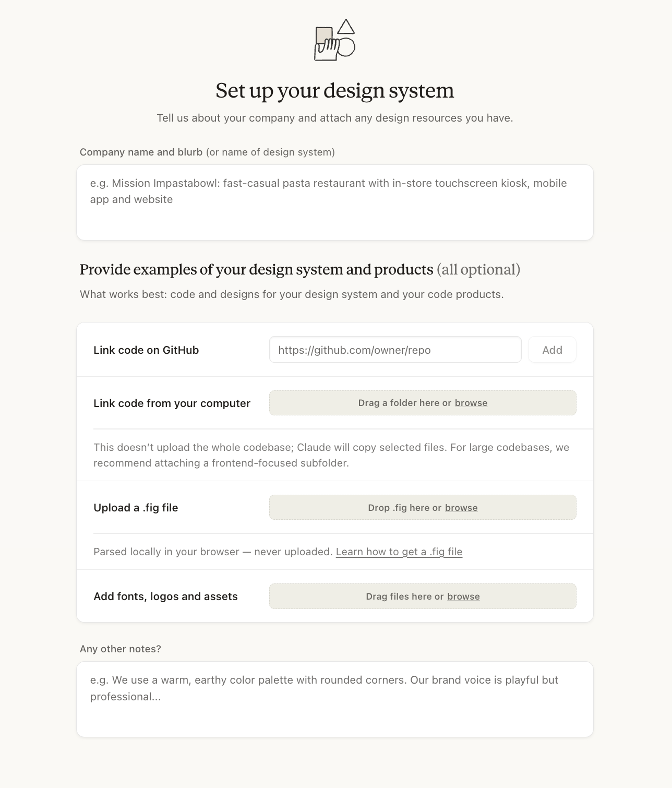
Task: Click browse link to select a code folder
Action: [471, 403]
